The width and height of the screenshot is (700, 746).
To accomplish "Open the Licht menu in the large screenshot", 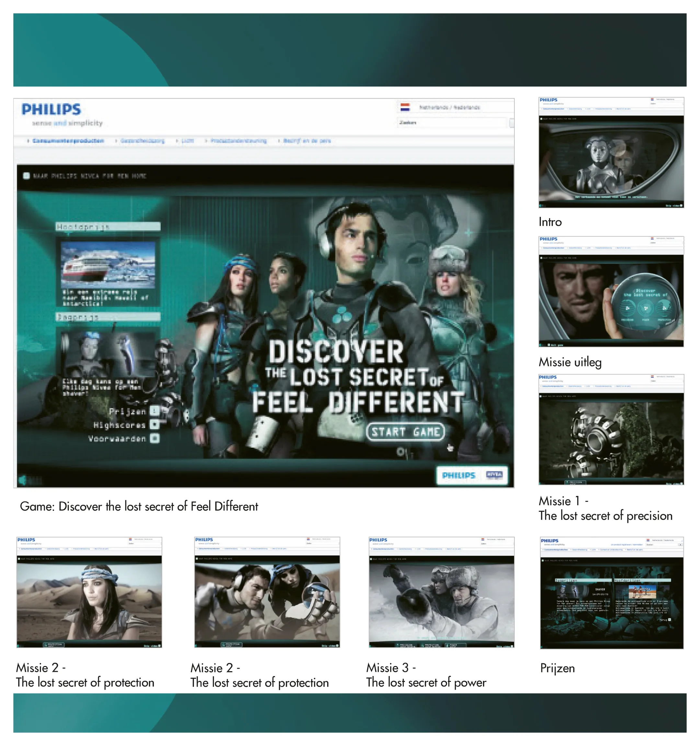I will coord(188,141).
